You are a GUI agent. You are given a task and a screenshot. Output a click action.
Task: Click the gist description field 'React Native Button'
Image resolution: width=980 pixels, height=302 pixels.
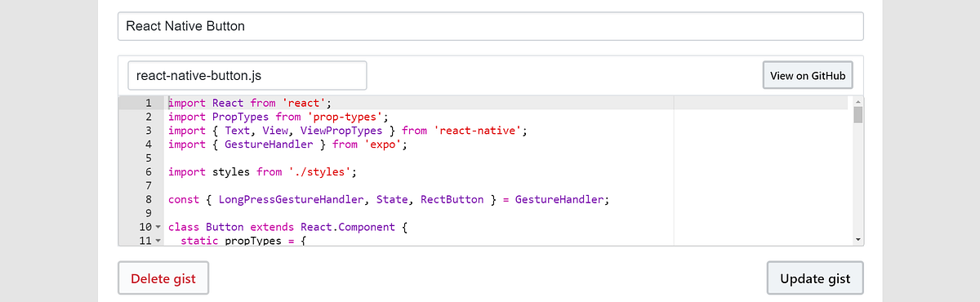click(490, 26)
